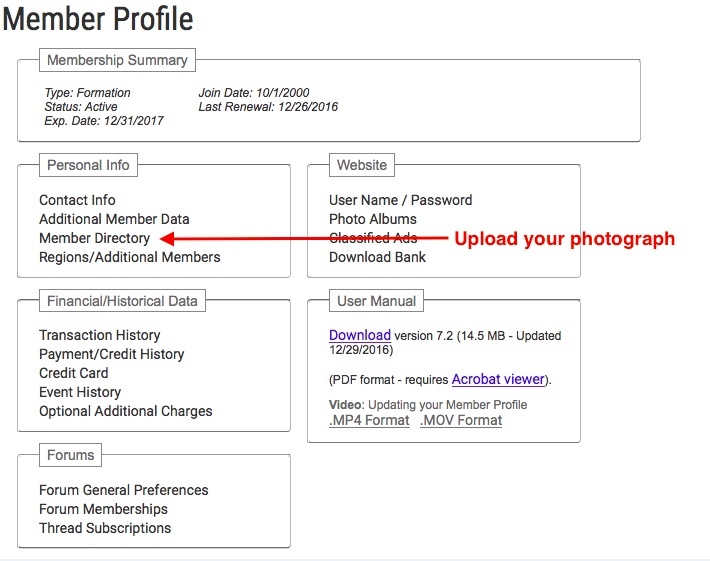Screen dimensions: 710x561
Task: View Payment/Credit History
Action: click(111, 354)
